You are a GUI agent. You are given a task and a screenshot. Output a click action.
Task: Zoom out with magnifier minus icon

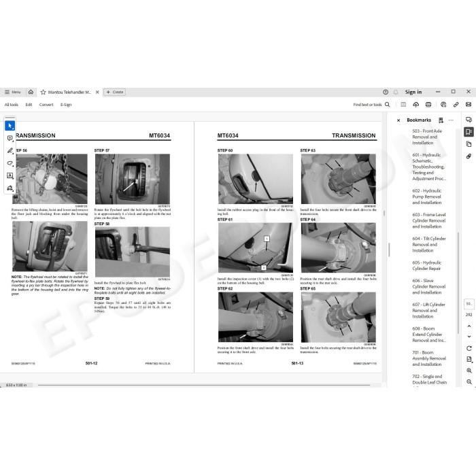click(469, 382)
